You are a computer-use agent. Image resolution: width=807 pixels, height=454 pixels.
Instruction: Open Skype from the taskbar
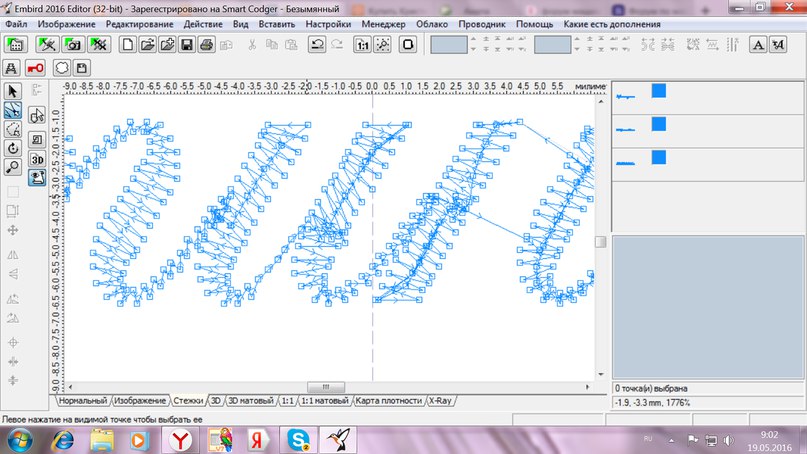pos(296,439)
